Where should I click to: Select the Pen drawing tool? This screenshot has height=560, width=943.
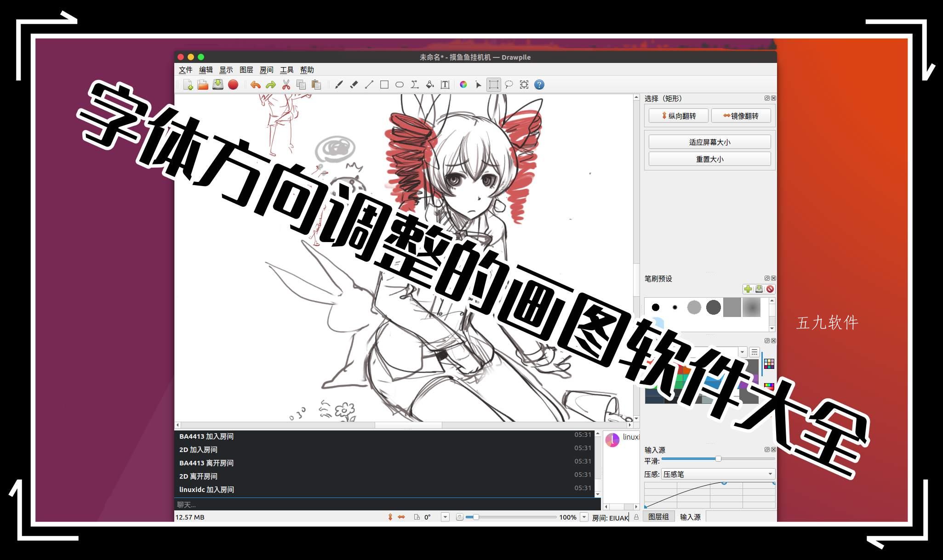(x=339, y=85)
